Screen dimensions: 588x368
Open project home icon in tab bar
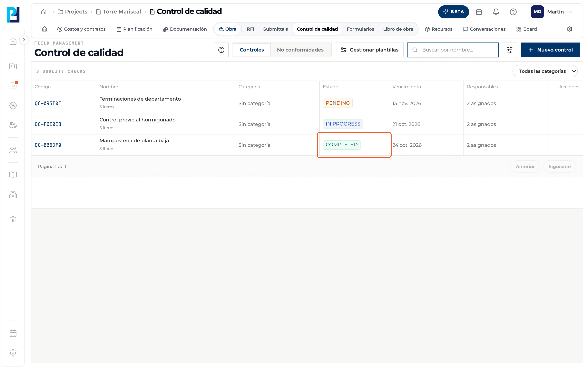45,29
